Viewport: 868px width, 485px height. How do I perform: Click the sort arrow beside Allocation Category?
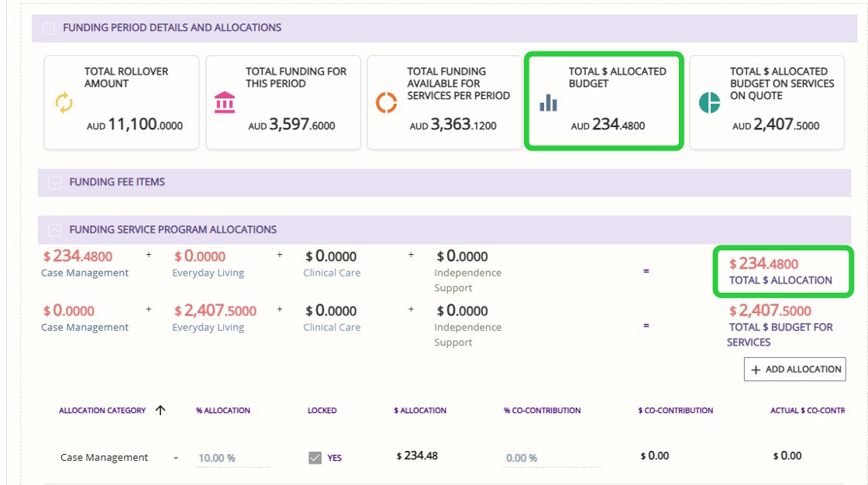click(160, 411)
